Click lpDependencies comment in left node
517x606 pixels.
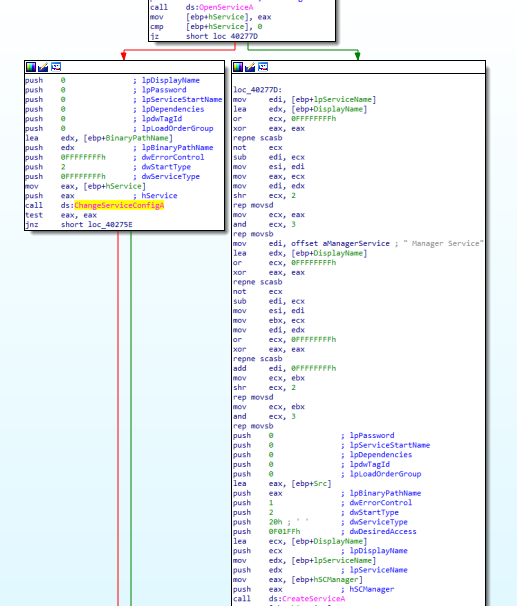click(x=173, y=109)
